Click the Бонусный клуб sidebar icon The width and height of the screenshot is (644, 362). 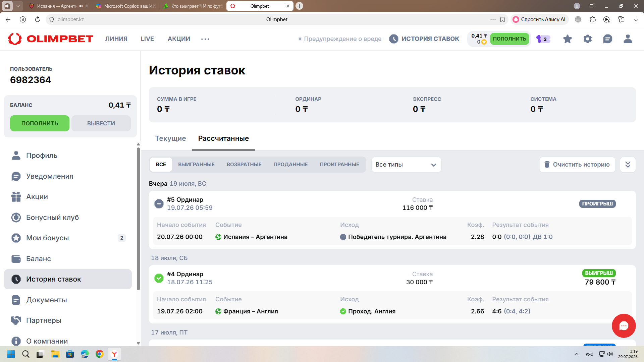coord(16,217)
